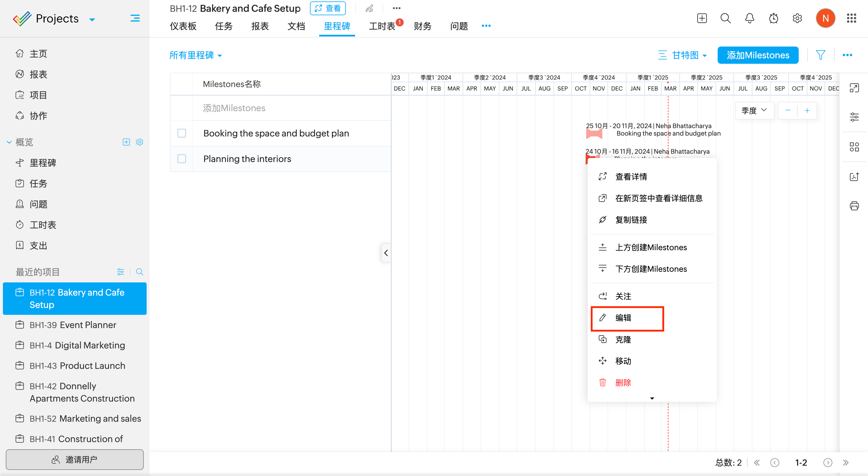Click the filter funnel icon

click(x=820, y=55)
